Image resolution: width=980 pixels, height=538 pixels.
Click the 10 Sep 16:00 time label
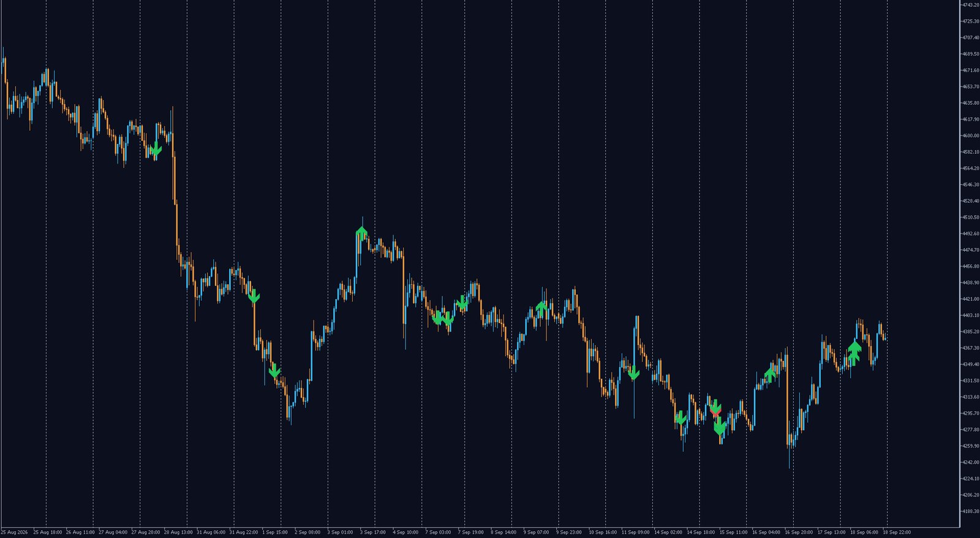[x=603, y=532]
